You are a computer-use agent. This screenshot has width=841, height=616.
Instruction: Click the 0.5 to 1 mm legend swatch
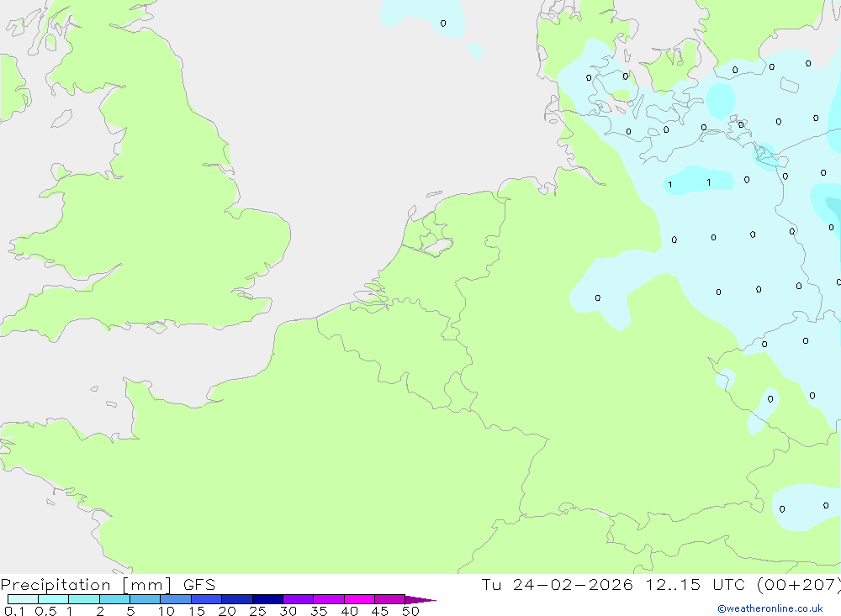(x=53, y=599)
